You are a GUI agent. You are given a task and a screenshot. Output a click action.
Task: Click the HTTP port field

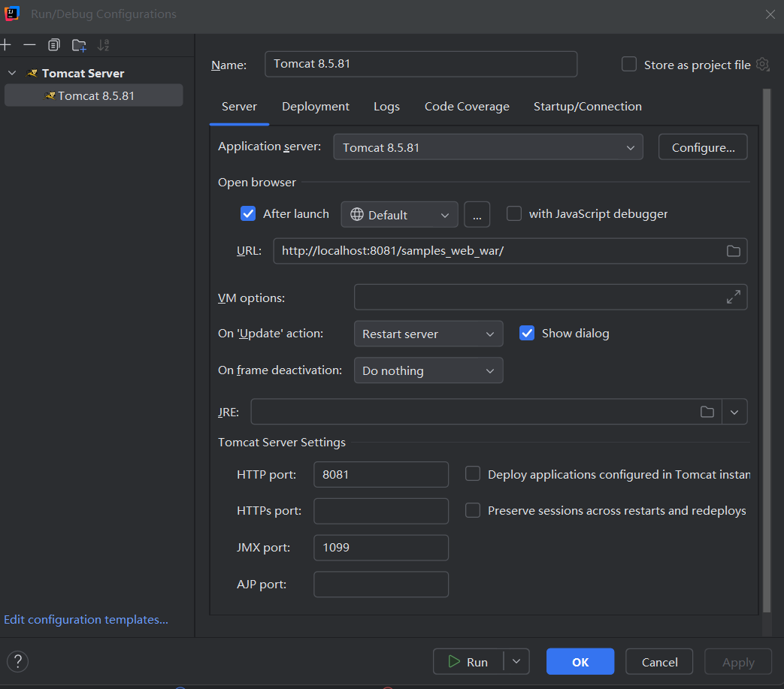381,474
